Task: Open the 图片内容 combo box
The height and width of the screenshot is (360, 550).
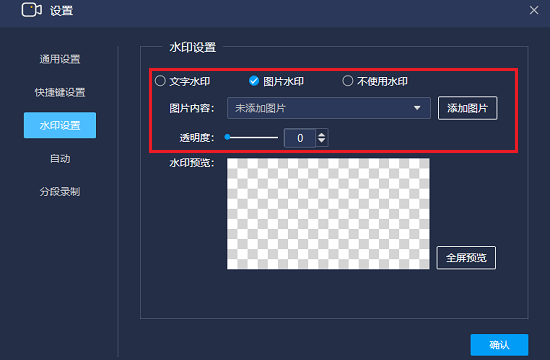Action: [329, 108]
